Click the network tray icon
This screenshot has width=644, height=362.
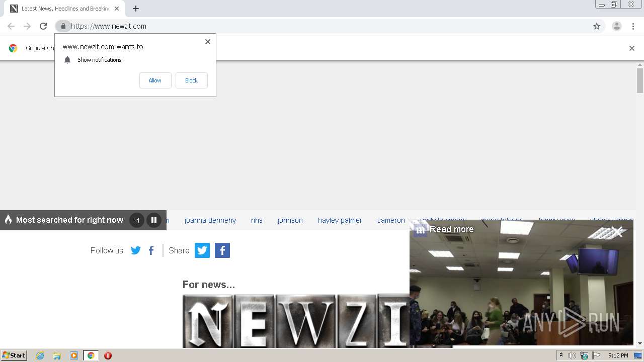pos(584,355)
